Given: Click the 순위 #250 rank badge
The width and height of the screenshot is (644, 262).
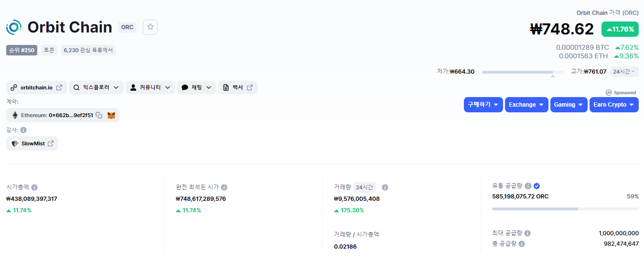Looking at the screenshot, I should [x=21, y=50].
